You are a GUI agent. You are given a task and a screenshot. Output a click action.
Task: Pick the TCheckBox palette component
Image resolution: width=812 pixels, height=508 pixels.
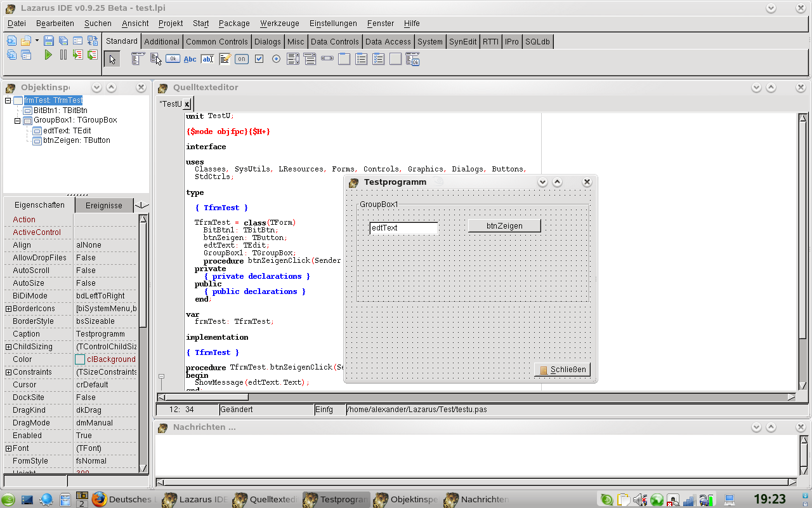point(259,59)
